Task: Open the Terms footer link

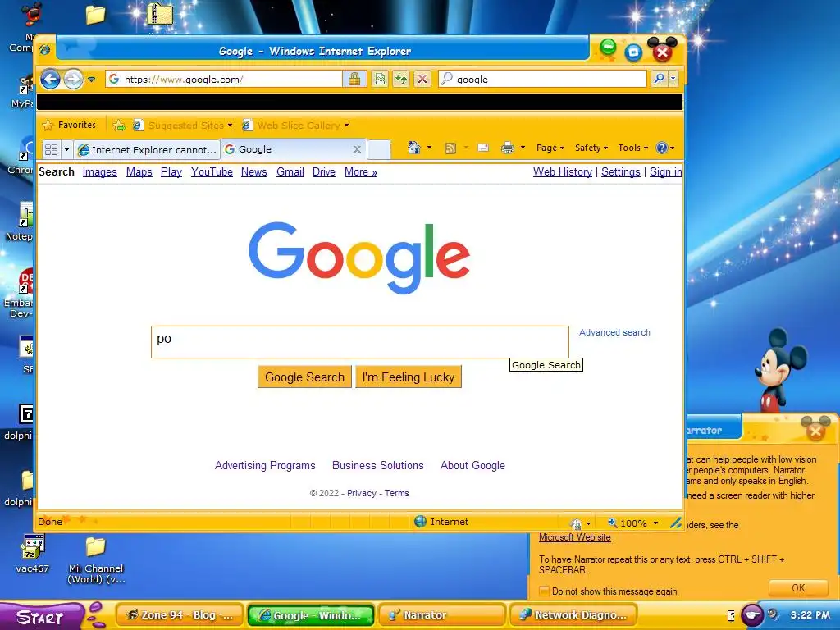Action: click(x=396, y=493)
